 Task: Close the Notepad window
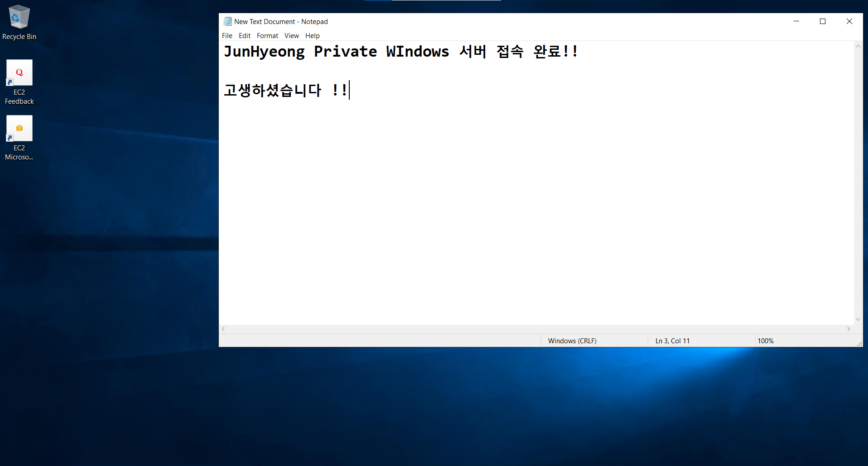[x=849, y=21]
